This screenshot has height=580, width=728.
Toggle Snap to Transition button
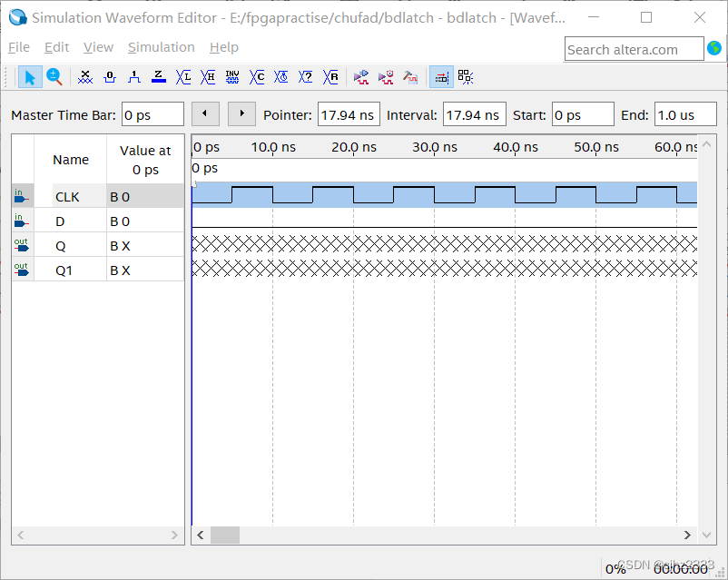pos(441,77)
